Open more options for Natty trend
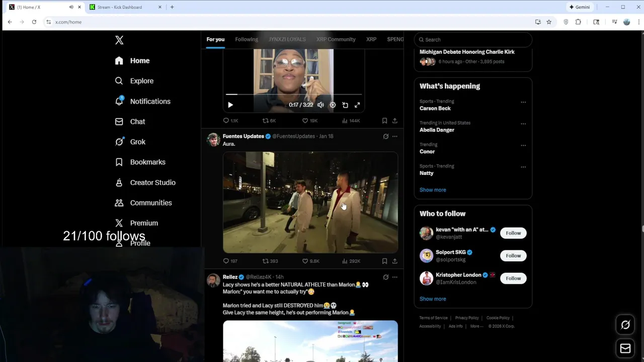This screenshot has width=644, height=362. click(x=523, y=167)
